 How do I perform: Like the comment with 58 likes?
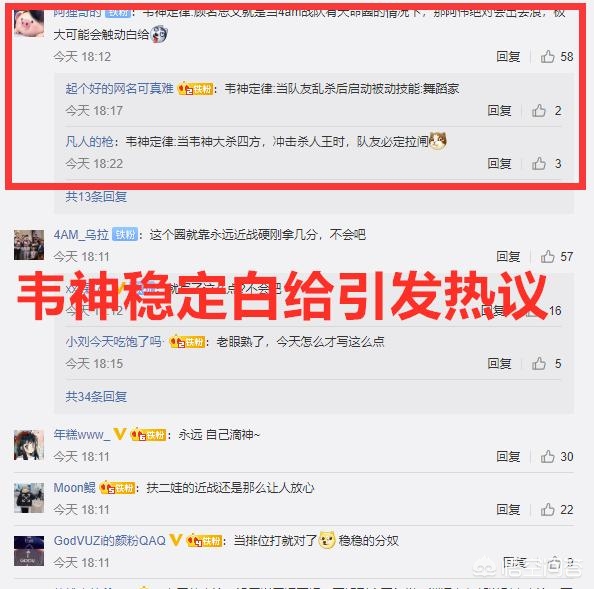pyautogui.click(x=547, y=57)
